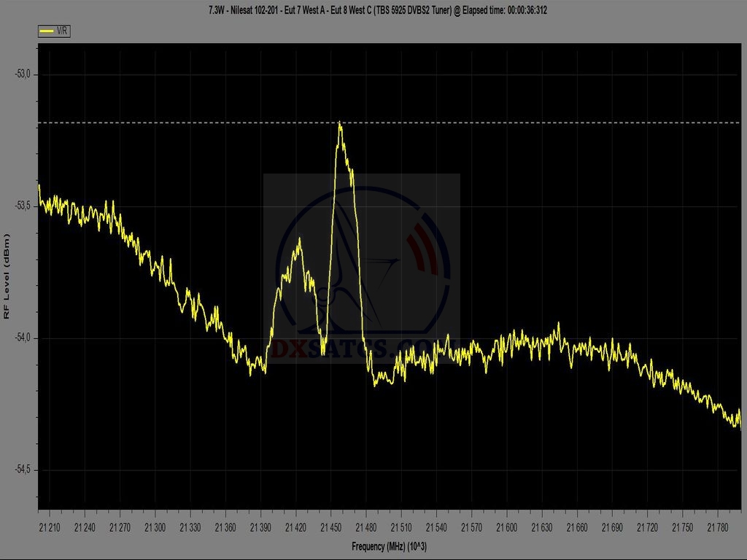Click the 21 390 frequency tick label
This screenshot has width=747, height=560.
[x=261, y=527]
